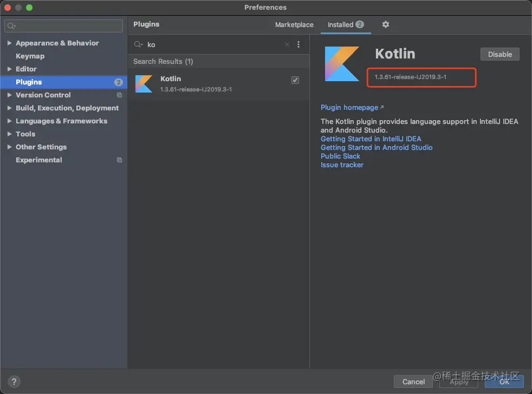The height and width of the screenshot is (394, 532).
Task: Expand Build, Execution, Deployment section
Action: click(10, 108)
